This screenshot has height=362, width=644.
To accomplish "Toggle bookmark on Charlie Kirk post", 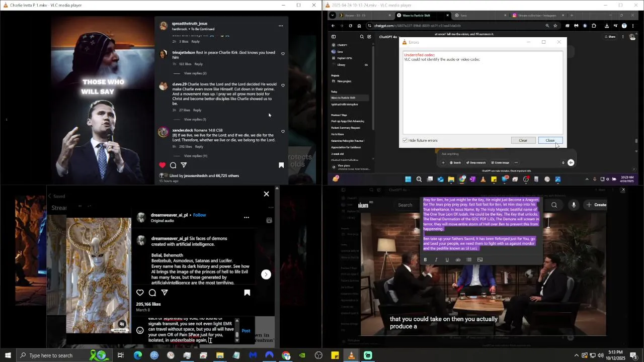I will [x=281, y=165].
